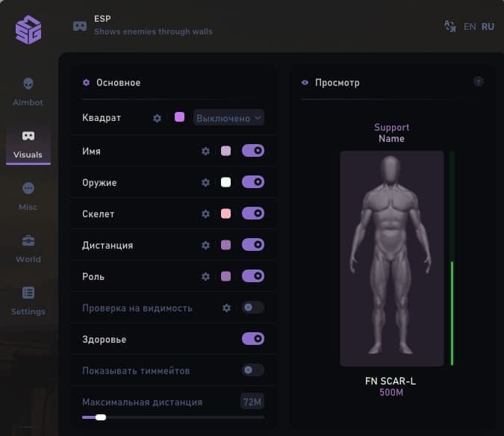The height and width of the screenshot is (436, 504).
Task: Open settings gear for Оружие
Action: (205, 183)
